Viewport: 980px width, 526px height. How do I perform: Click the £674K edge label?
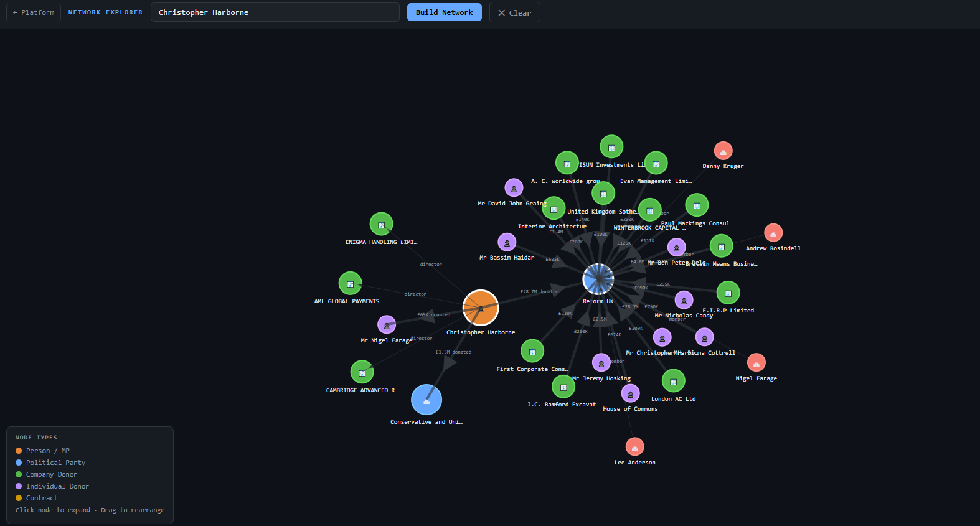(x=615, y=334)
